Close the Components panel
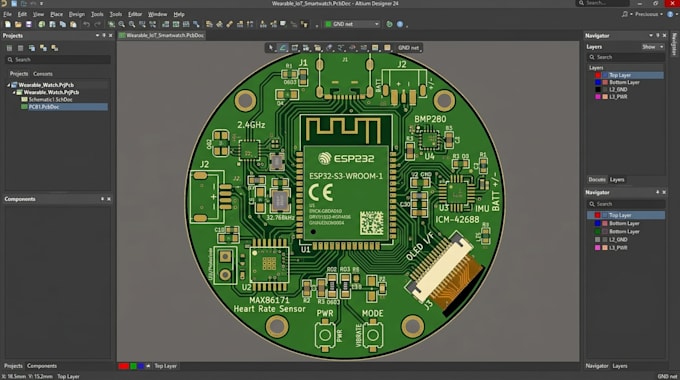Viewport: 680px width, 380px height. [x=109, y=199]
